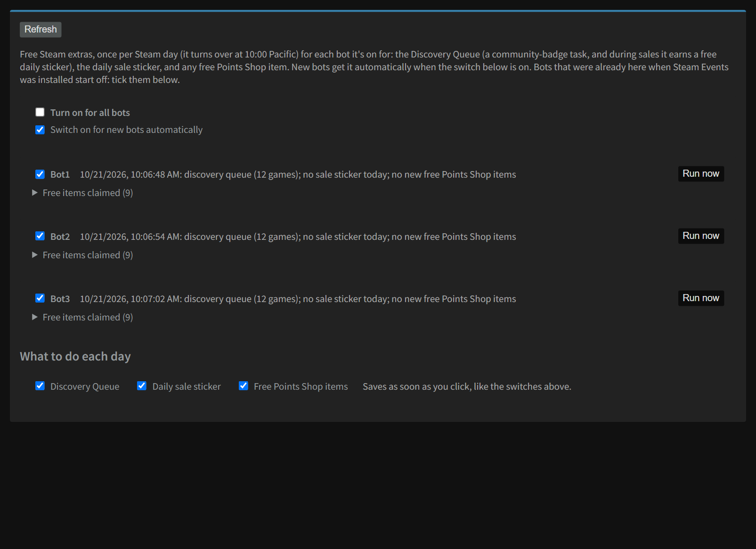Uncheck Switch on for new bots automatically
This screenshot has width=756, height=549.
coord(40,130)
